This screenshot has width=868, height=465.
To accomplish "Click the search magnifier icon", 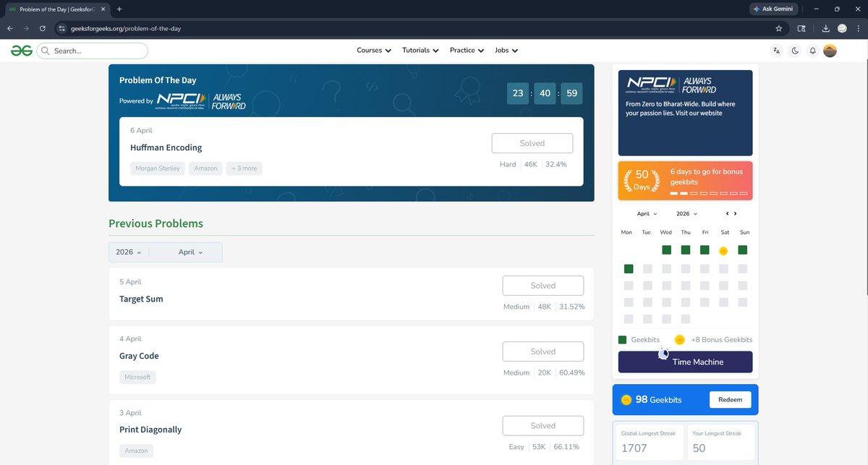I will pyautogui.click(x=46, y=51).
